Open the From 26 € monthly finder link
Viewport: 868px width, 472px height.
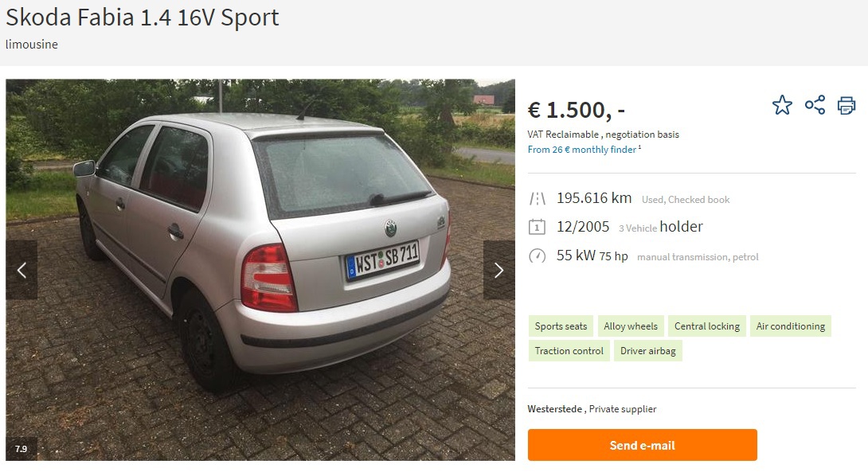tap(584, 150)
